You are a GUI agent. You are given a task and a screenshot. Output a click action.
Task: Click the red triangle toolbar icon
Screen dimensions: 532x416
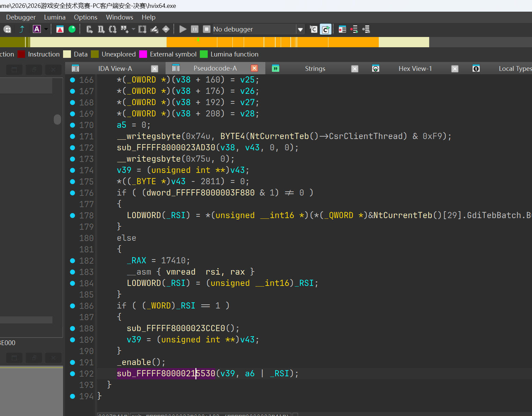[60, 29]
